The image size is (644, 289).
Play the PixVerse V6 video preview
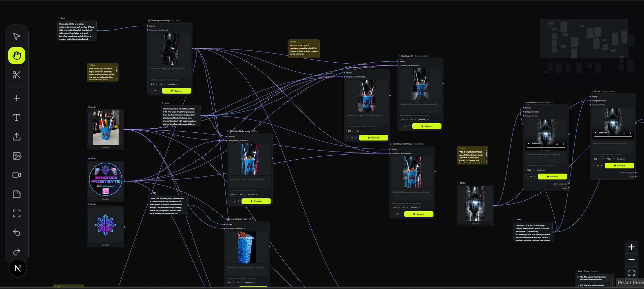[528, 143]
